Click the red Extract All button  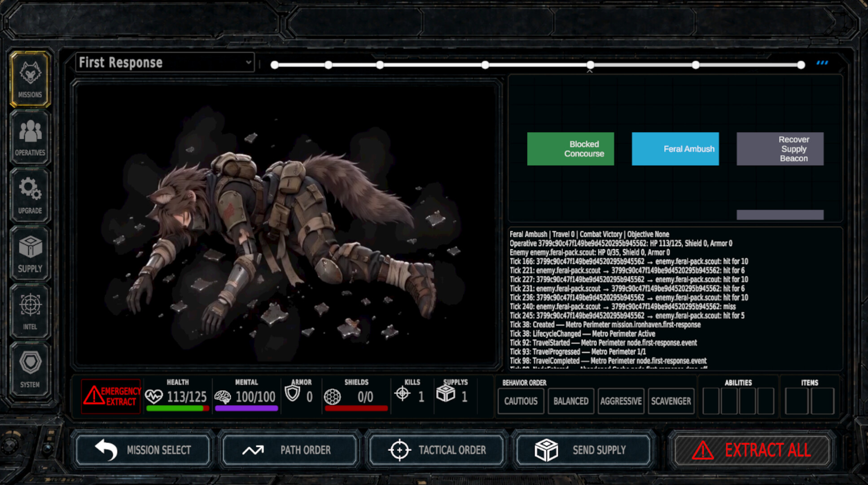pos(752,450)
